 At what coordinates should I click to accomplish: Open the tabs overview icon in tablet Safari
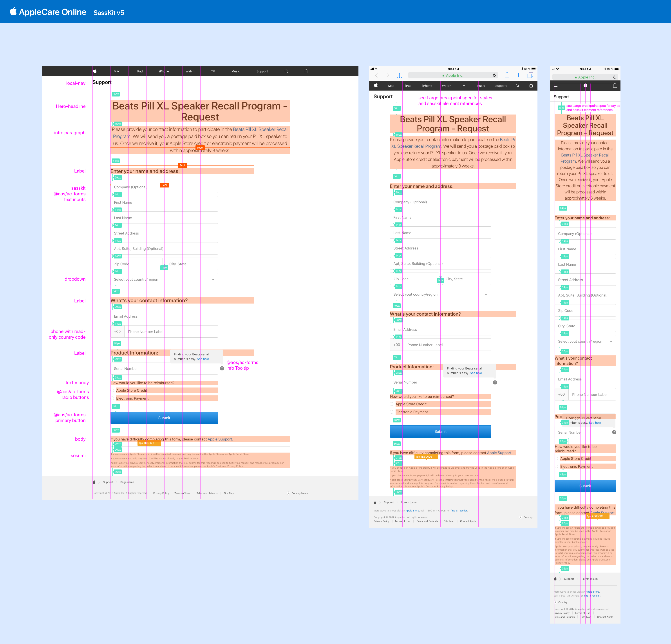coord(530,75)
